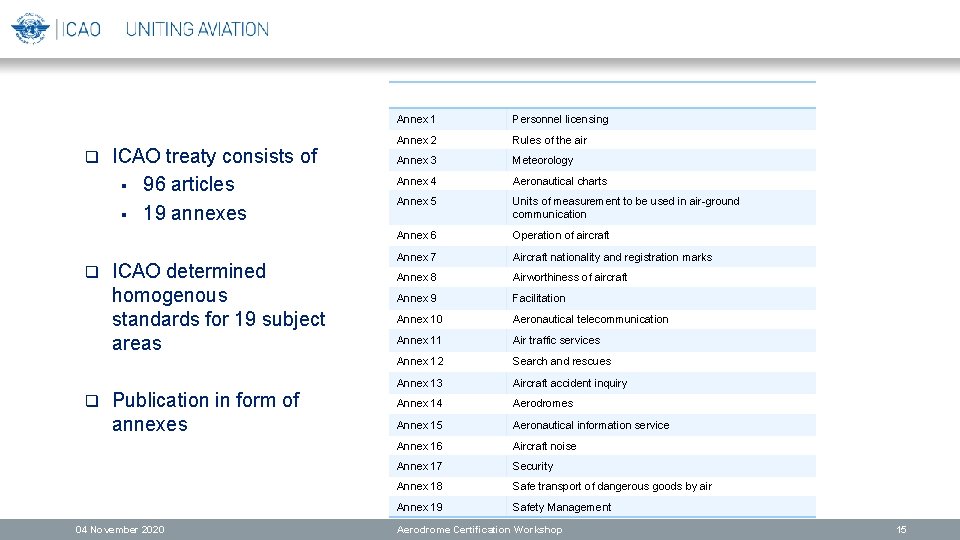Viewport: 960px width, 540px height.
Task: Click the 'Annex 15' table cell
Action: click(448, 425)
